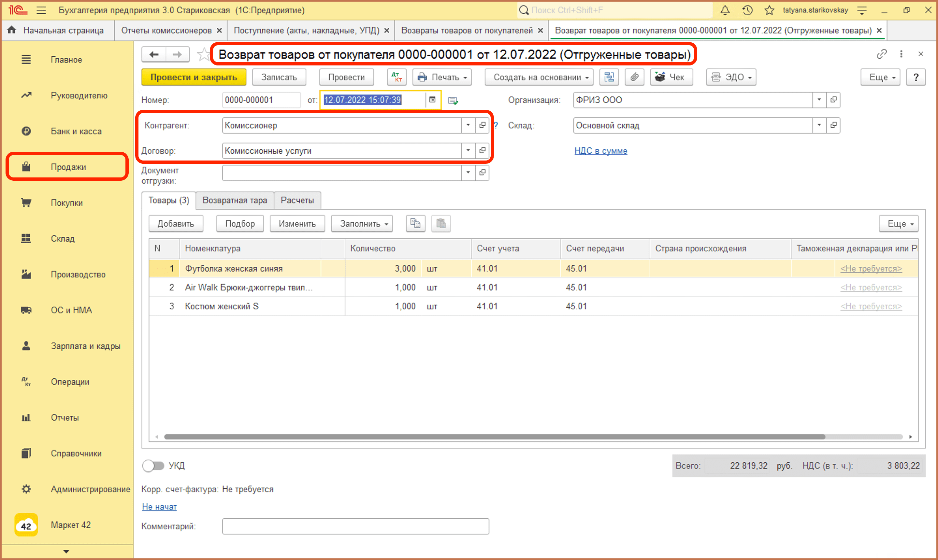Open Документ отгрузки open-form icon
Screen dimensions: 938x560
482,173
